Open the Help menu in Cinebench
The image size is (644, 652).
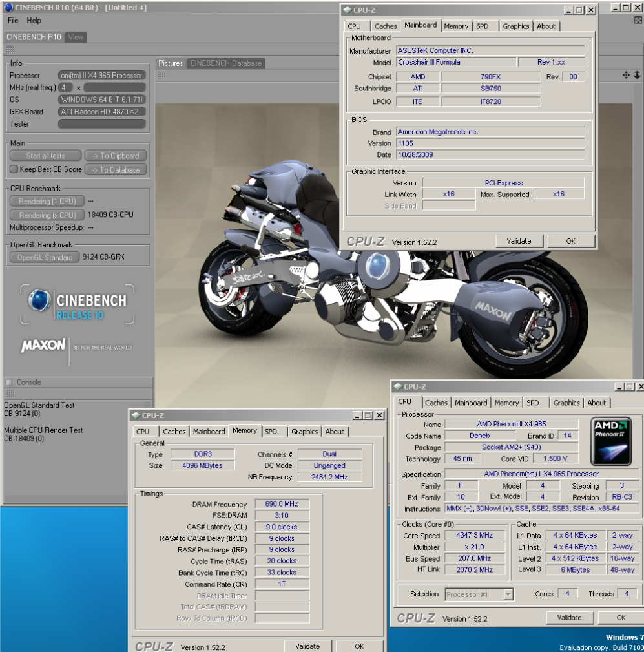click(34, 21)
